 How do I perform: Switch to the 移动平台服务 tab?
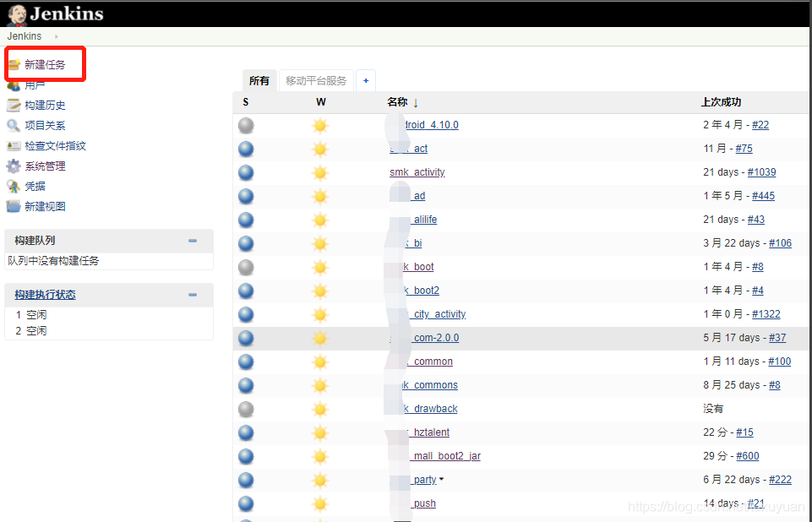pos(316,81)
